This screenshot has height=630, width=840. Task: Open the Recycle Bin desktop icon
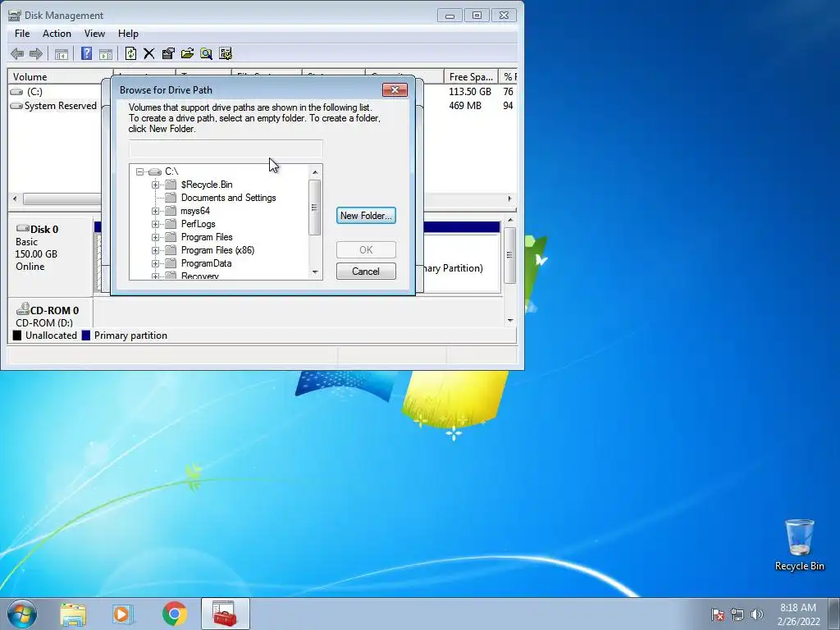coord(799,545)
